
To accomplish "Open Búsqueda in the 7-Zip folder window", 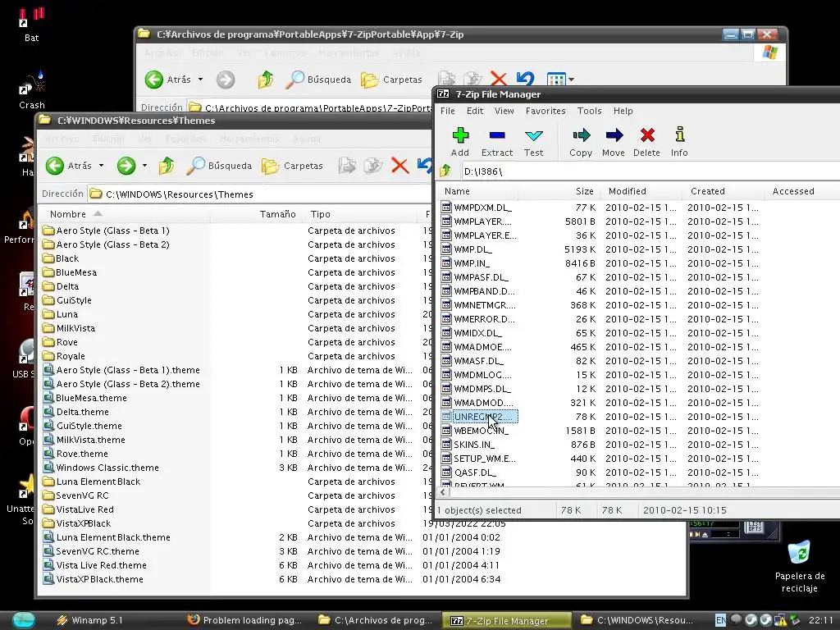I will tap(318, 80).
